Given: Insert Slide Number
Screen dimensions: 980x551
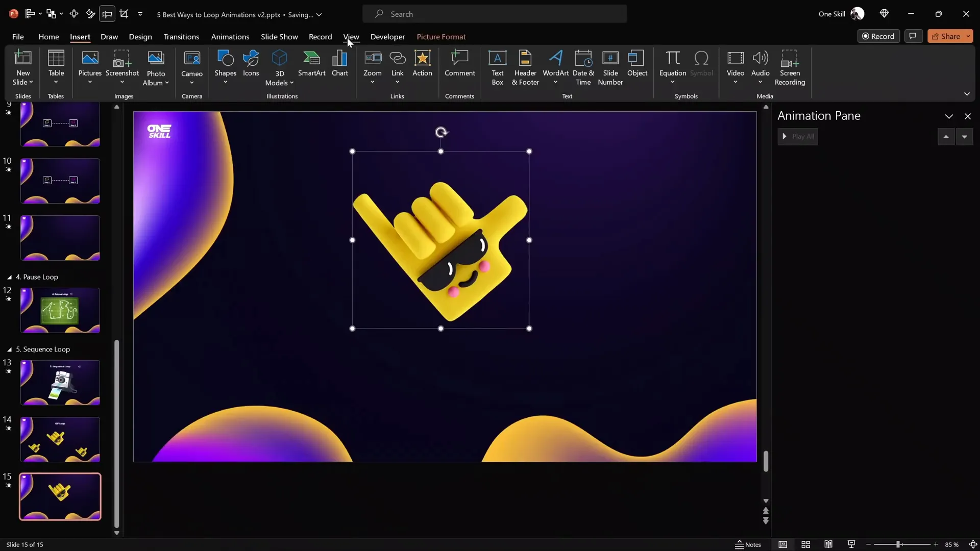Looking at the screenshot, I should [x=610, y=67].
